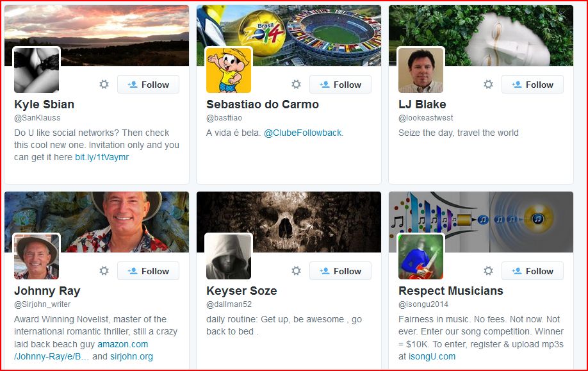The width and height of the screenshot is (588, 371).
Task: Click Sebastiao do Carmo's cartoon avatar
Action: click(x=229, y=70)
